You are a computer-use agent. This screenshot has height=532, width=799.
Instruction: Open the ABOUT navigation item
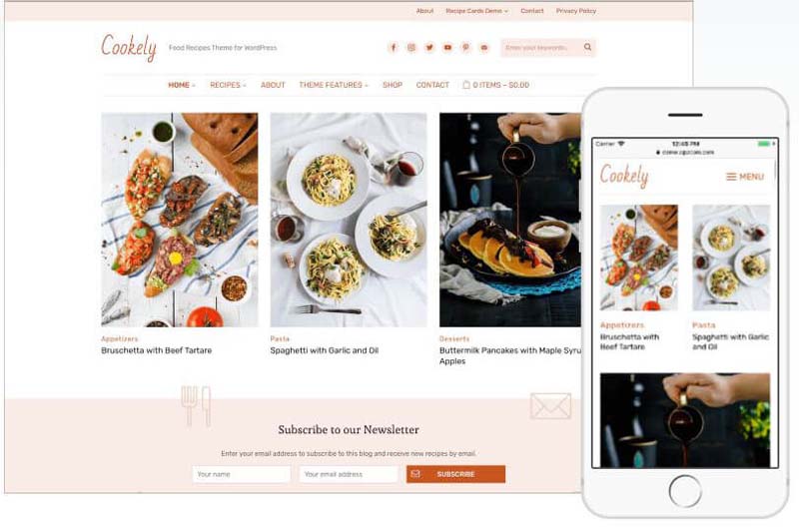tap(273, 85)
